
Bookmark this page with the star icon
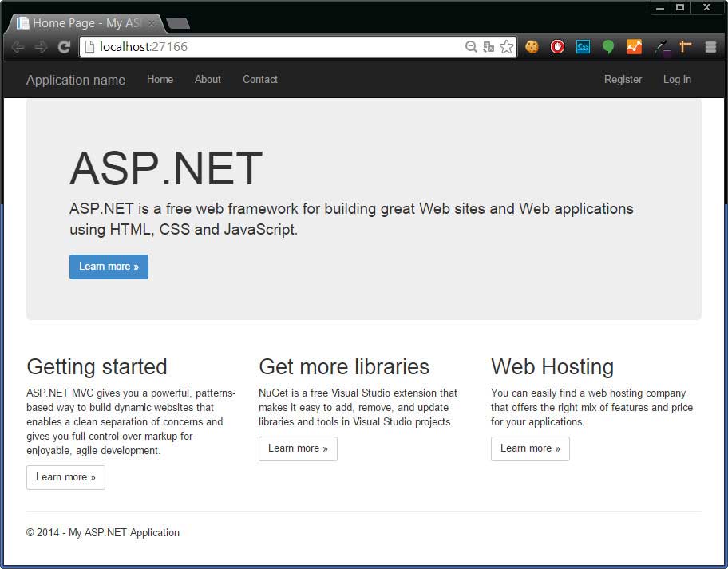point(507,47)
